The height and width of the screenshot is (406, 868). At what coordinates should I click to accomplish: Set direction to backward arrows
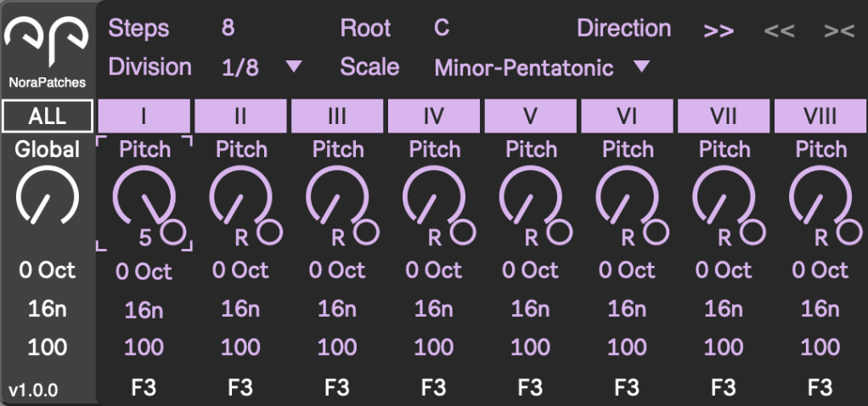click(779, 31)
